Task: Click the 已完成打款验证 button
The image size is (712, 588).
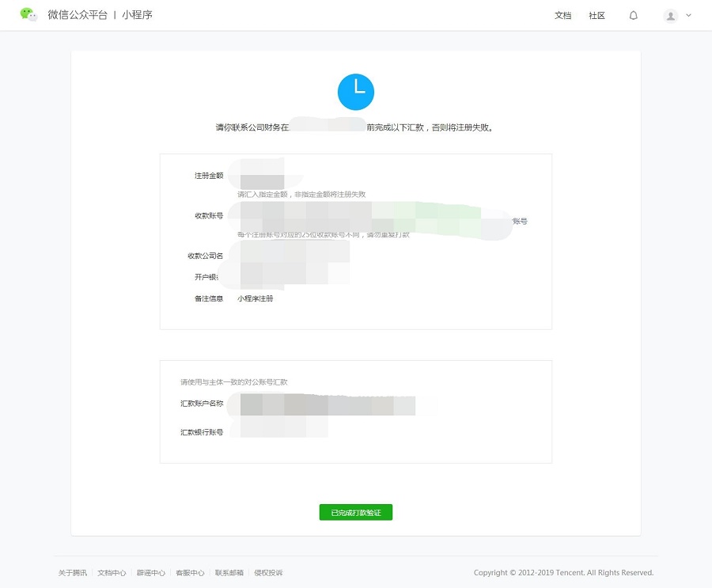Action: (356, 513)
